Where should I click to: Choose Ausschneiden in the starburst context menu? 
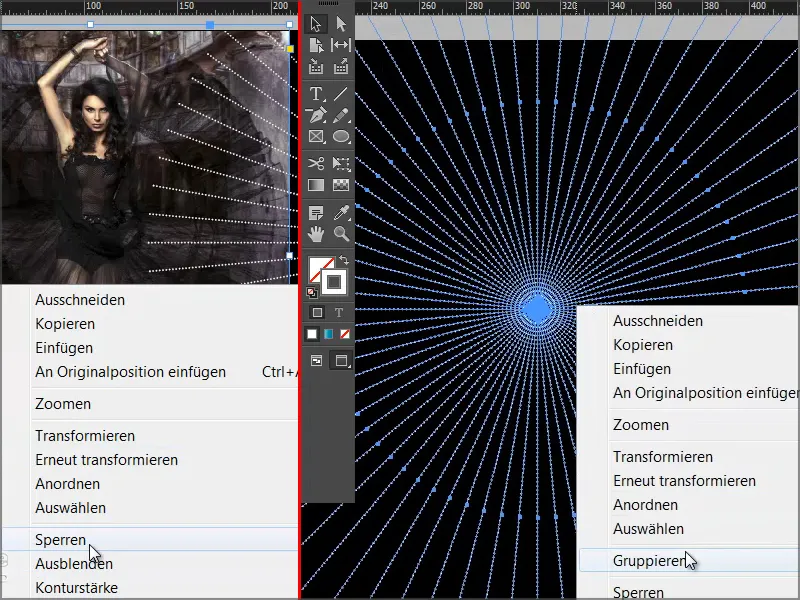click(658, 321)
